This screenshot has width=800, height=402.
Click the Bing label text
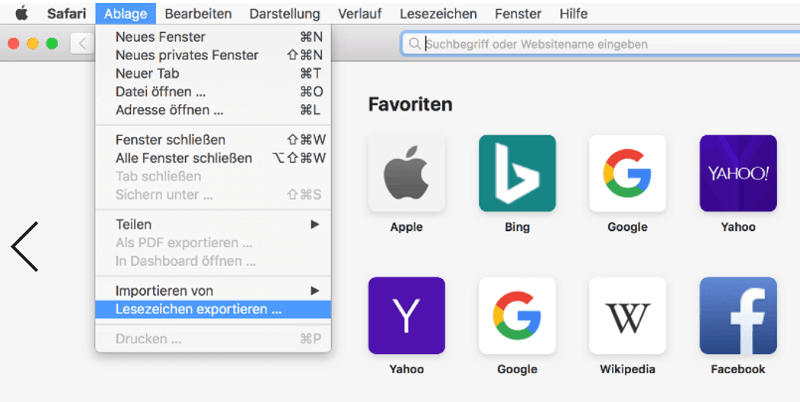517,227
